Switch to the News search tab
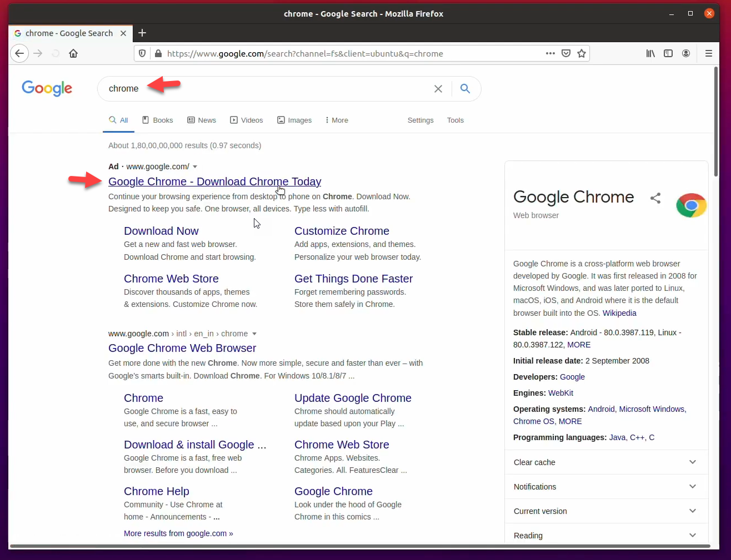 pos(202,120)
